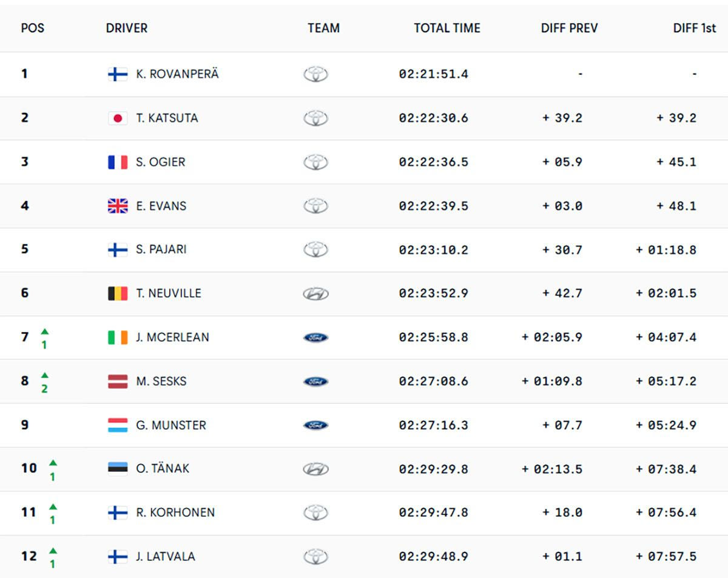Image resolution: width=728 pixels, height=578 pixels.
Task: Click the DRIVER column header
Action: coord(127,28)
